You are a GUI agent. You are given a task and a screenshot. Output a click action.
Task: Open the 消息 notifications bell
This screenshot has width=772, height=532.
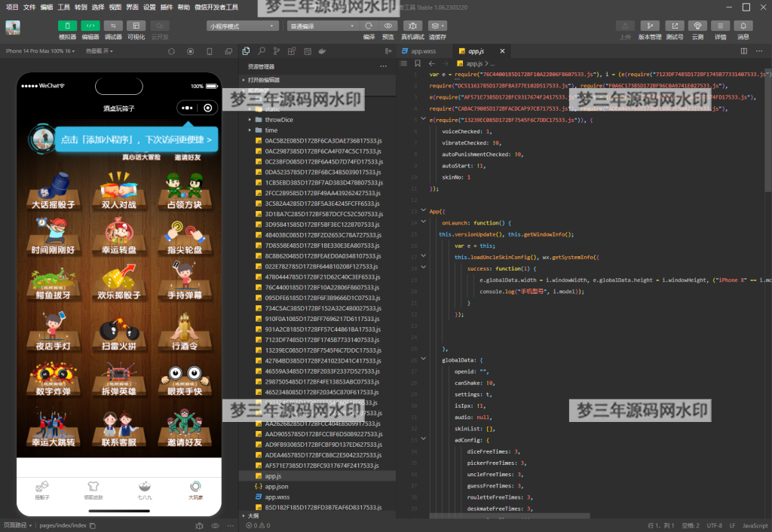click(x=743, y=26)
